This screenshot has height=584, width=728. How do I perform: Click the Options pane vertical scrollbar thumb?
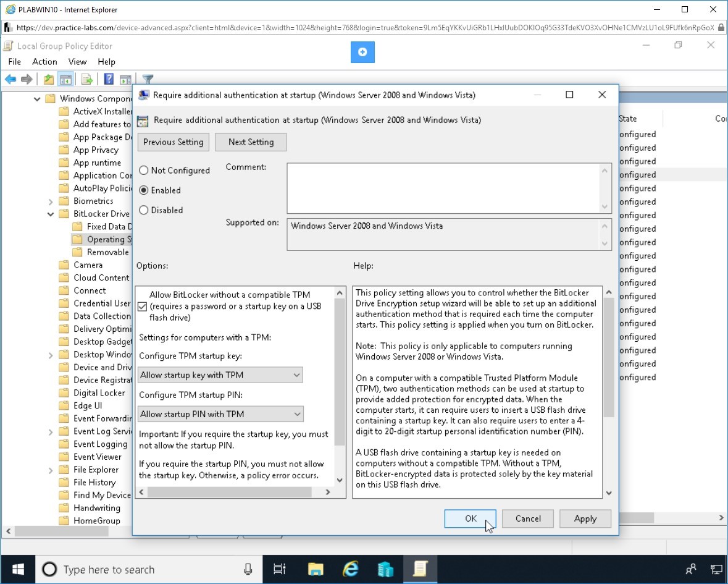340,371
